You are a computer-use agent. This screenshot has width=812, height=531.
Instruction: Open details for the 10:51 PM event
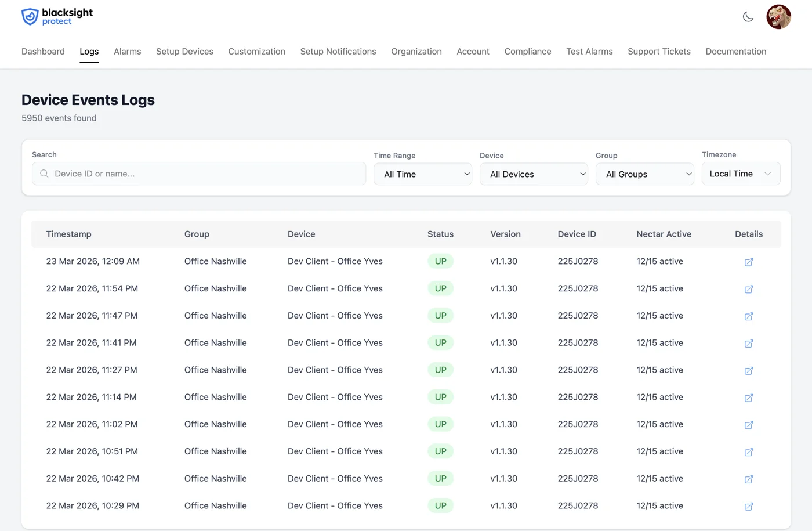(x=748, y=452)
